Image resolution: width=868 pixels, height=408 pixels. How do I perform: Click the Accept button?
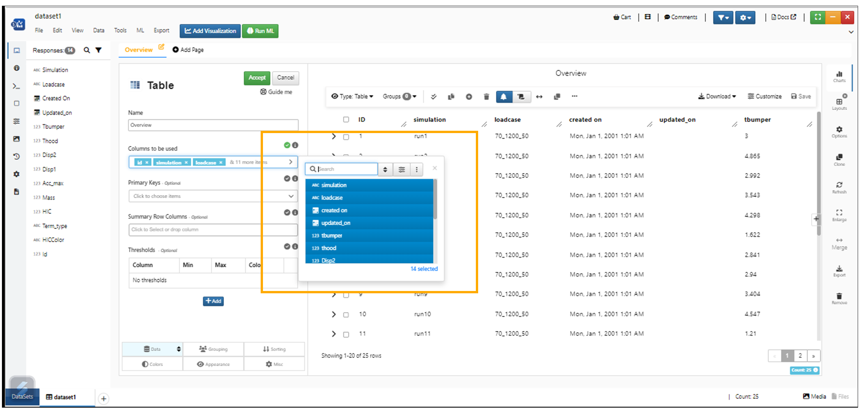(257, 78)
